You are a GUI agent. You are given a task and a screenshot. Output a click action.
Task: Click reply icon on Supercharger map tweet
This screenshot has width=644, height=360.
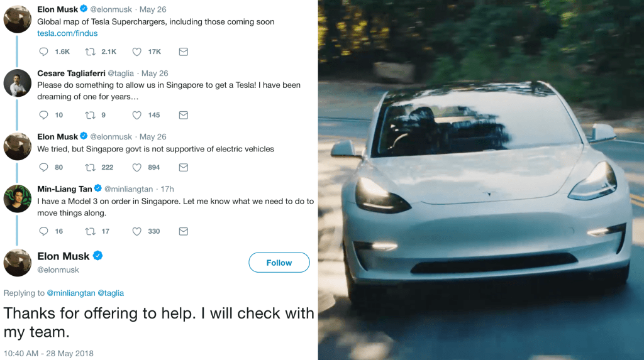coord(43,52)
